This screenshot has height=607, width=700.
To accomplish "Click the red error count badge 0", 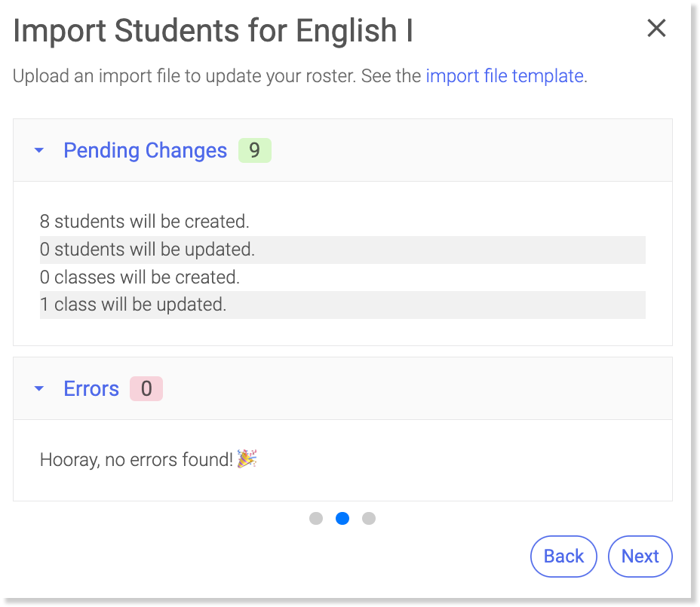I will coord(146,389).
